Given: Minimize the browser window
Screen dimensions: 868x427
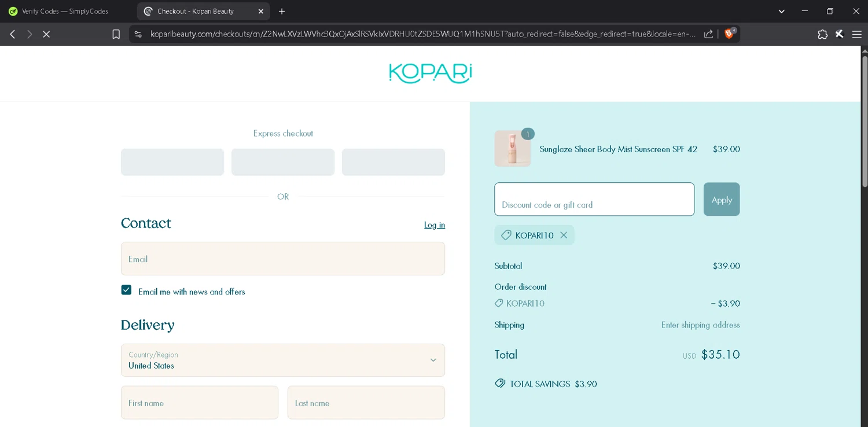Looking at the screenshot, I should pyautogui.click(x=804, y=11).
